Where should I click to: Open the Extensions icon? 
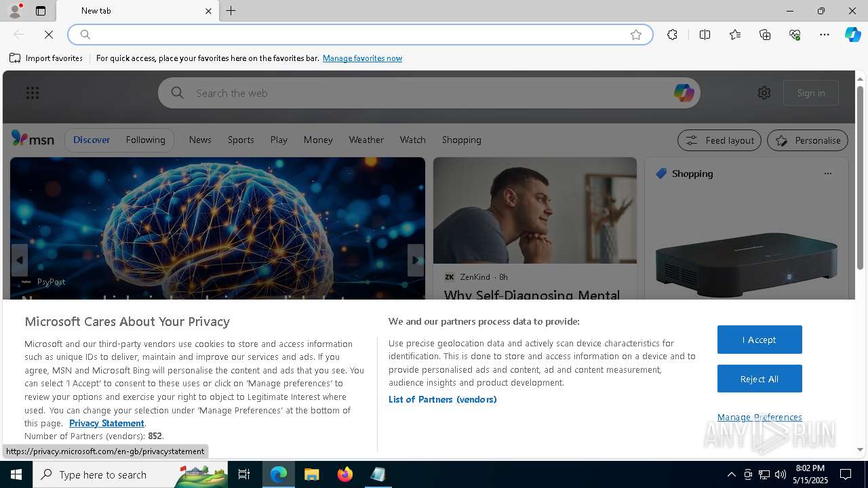(672, 35)
